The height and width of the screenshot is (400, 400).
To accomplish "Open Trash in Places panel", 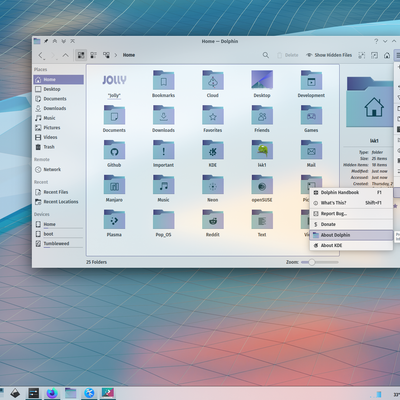I will click(x=58, y=147).
